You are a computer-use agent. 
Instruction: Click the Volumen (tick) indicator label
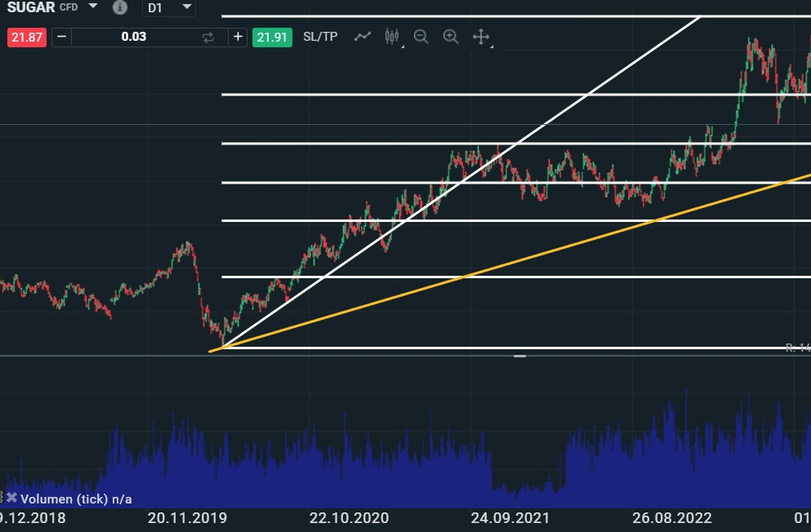point(76,499)
